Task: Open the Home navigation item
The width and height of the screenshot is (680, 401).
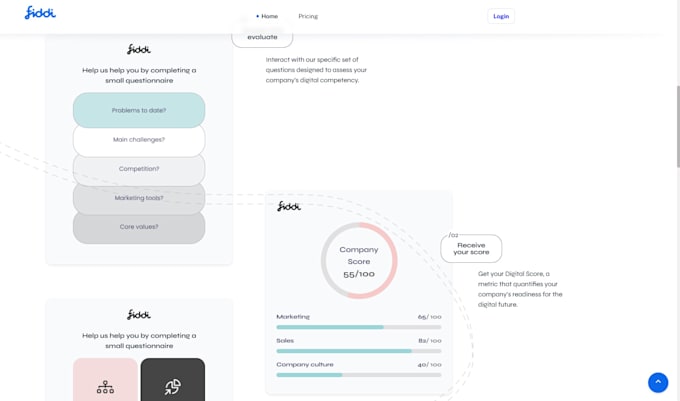Action: (x=269, y=16)
